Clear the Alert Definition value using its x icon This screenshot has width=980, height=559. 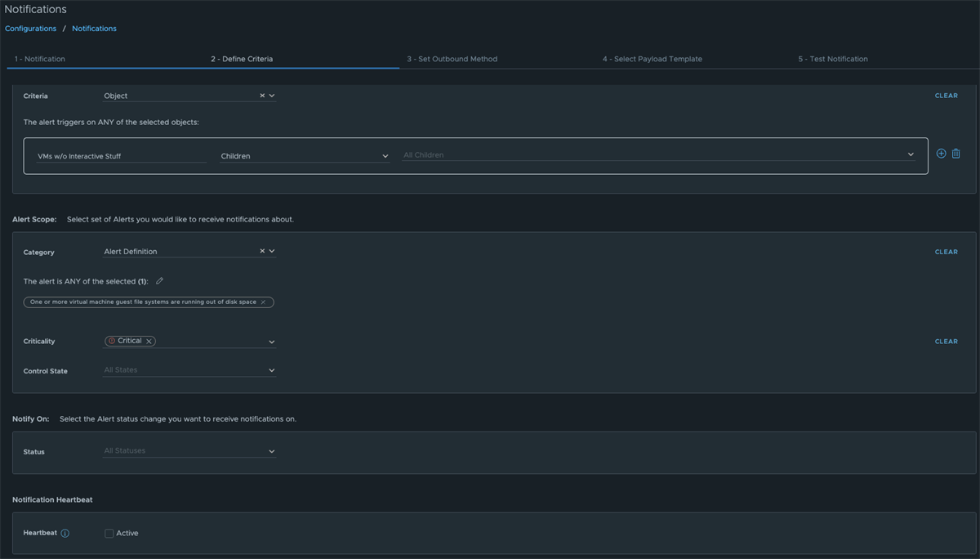point(262,252)
